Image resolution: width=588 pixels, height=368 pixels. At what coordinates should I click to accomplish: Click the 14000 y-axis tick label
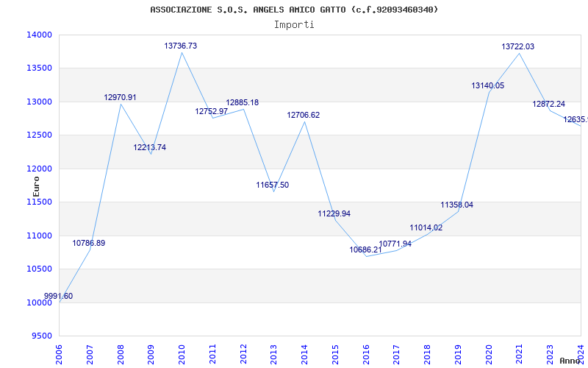(39, 35)
